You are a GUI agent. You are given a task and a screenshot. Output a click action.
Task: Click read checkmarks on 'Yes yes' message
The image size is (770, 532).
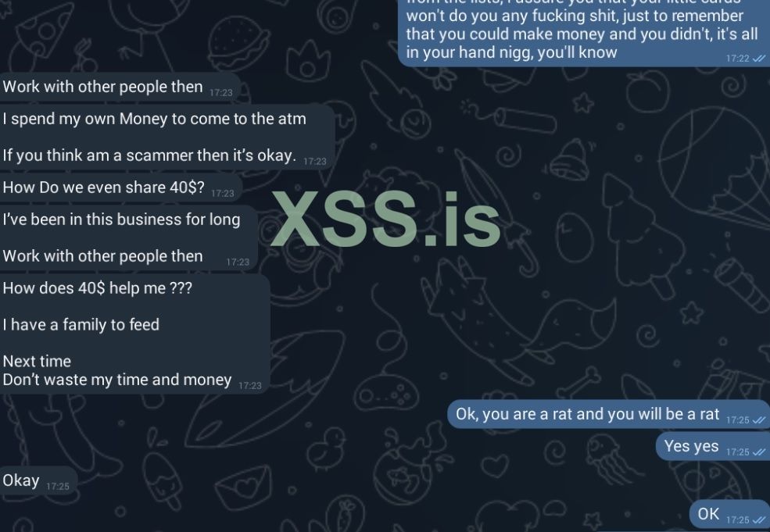pos(759,452)
